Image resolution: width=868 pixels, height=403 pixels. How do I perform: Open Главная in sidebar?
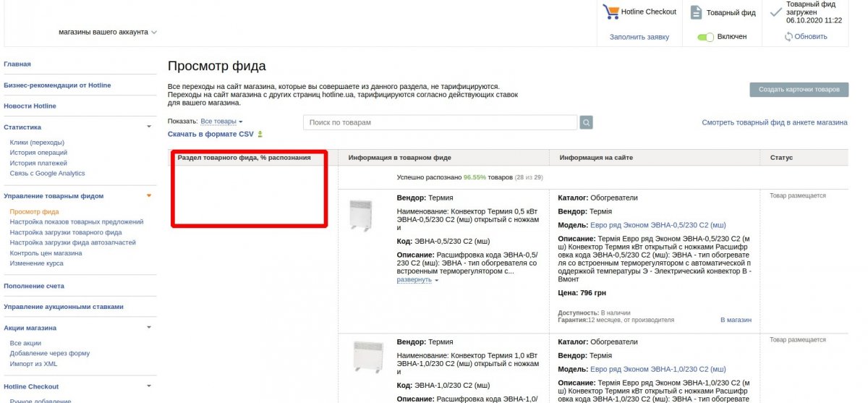tap(17, 64)
